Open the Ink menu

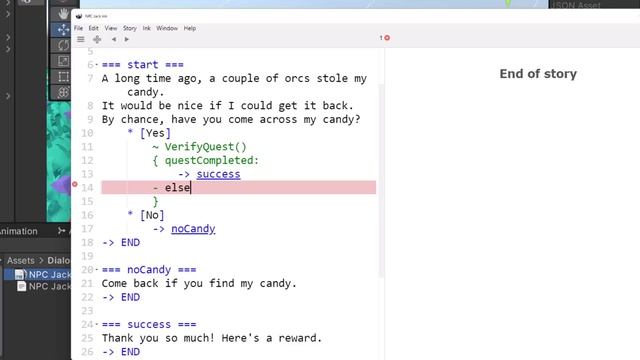pyautogui.click(x=147, y=28)
